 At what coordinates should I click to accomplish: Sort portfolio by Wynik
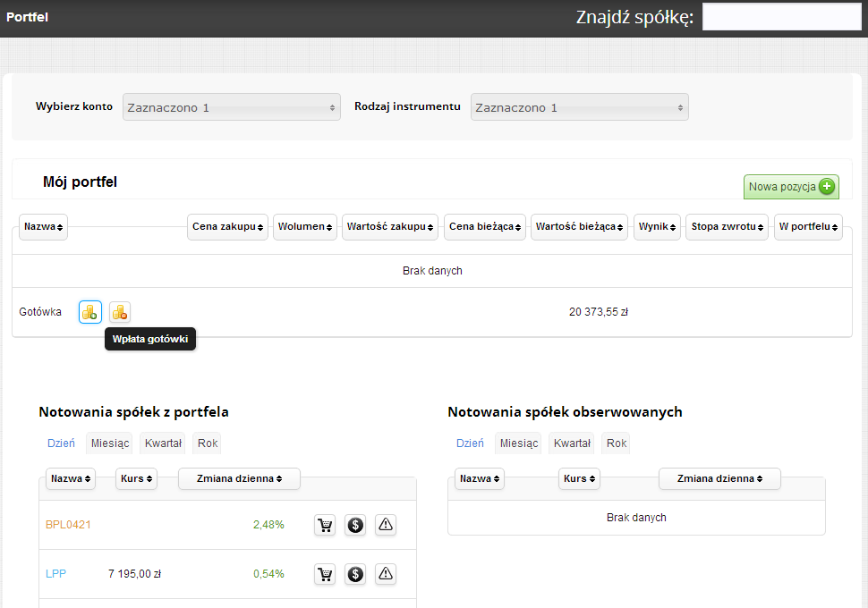[x=657, y=227]
